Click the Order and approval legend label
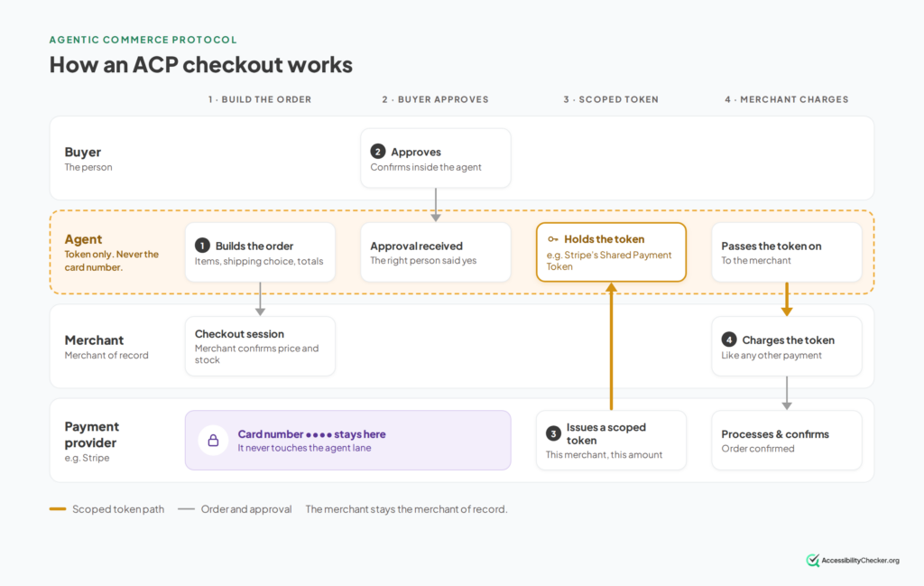The height and width of the screenshot is (586, 924). pos(246,509)
